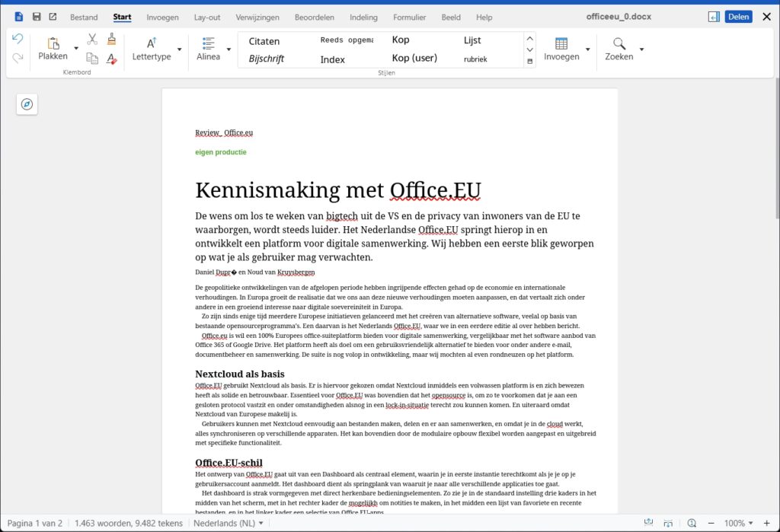Activate the clone formatting paintbrush
This screenshot has width=780, height=532.
111,39
